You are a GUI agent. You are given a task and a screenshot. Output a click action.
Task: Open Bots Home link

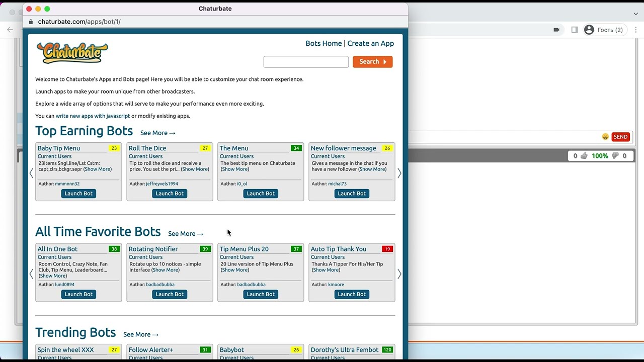[x=324, y=43]
